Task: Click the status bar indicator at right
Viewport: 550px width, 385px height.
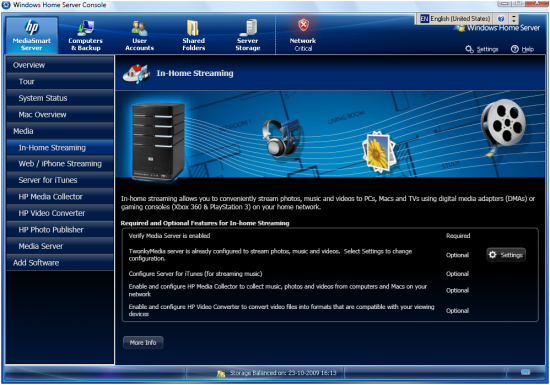Action: pos(525,372)
